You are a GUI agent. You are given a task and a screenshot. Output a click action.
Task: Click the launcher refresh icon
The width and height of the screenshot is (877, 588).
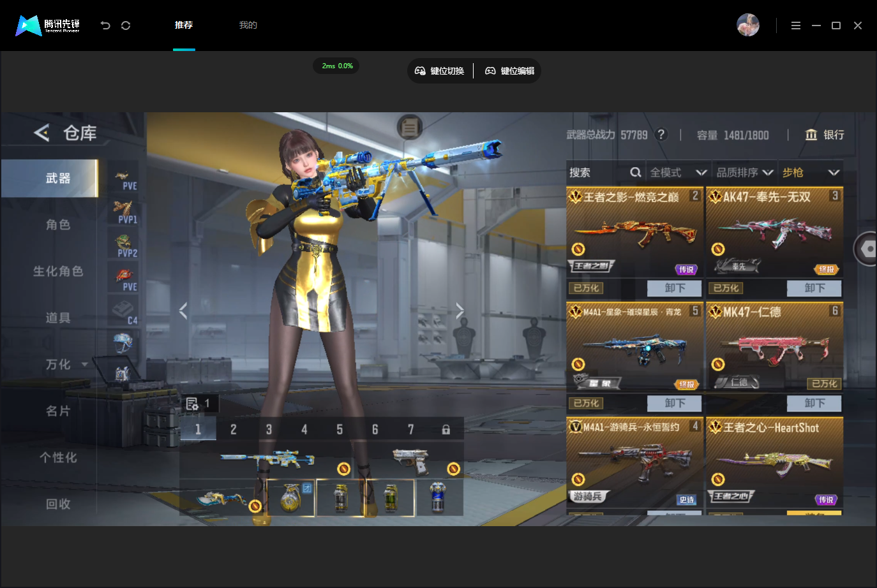pos(126,26)
